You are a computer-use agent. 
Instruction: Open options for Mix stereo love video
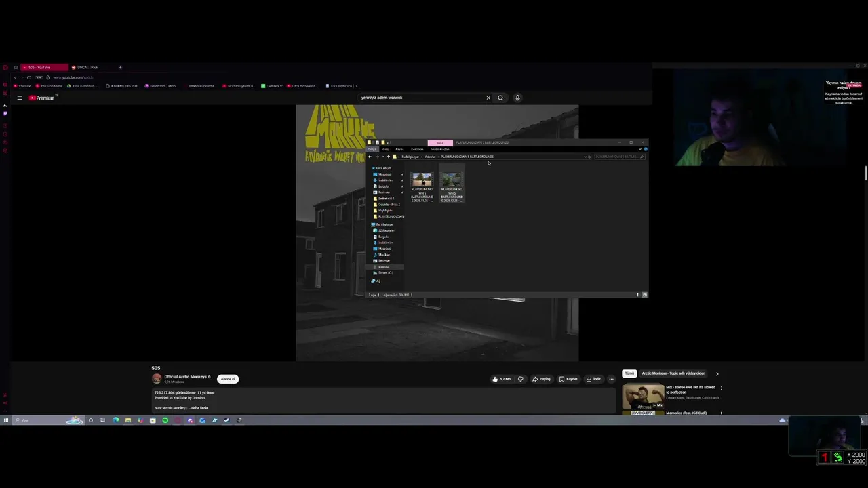[721, 388]
